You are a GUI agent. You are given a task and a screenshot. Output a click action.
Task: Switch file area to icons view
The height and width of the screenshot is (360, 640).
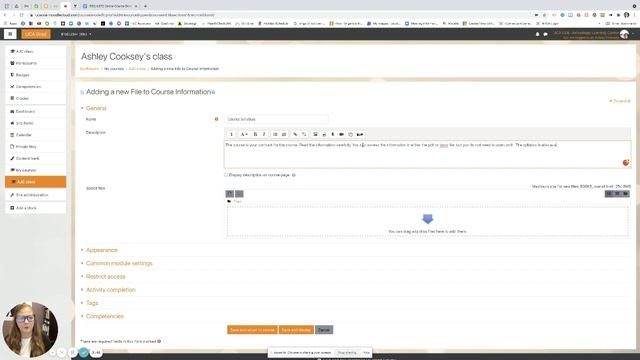[609, 194]
